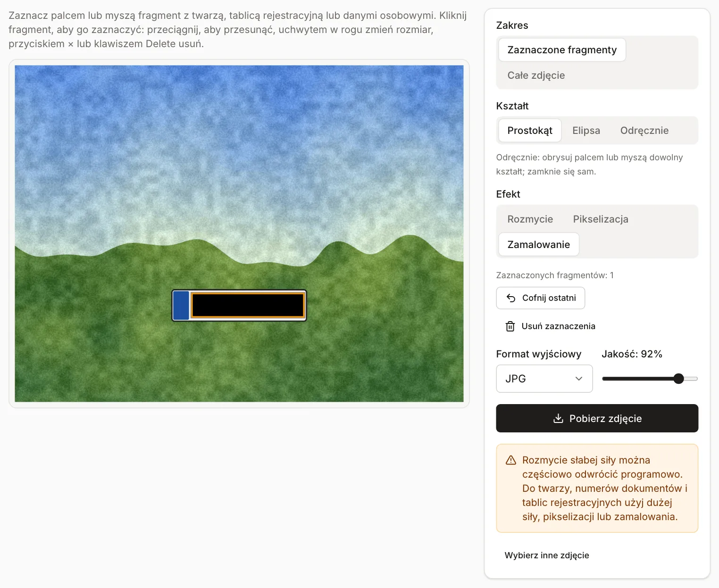Set effect to Rozmycie
The image size is (719, 588).
pyautogui.click(x=530, y=219)
